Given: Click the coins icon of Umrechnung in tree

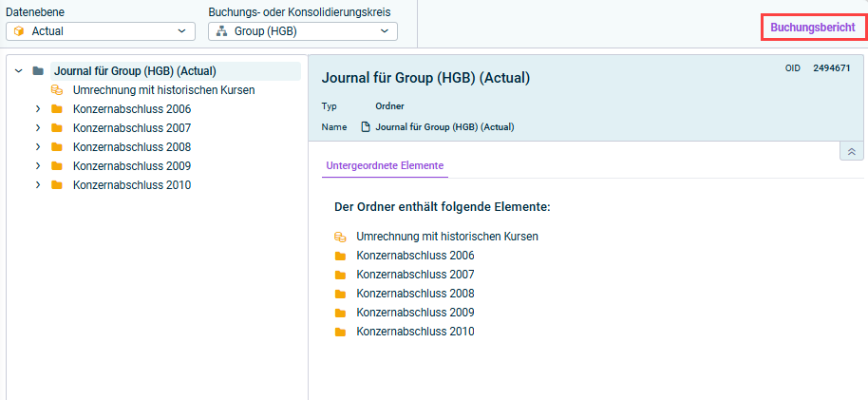Looking at the screenshot, I should [57, 90].
